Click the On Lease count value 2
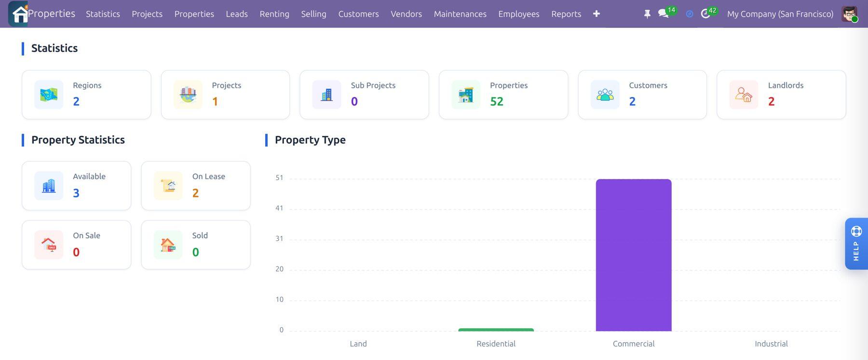Screen dimensions: 868x360 pyautogui.click(x=195, y=193)
